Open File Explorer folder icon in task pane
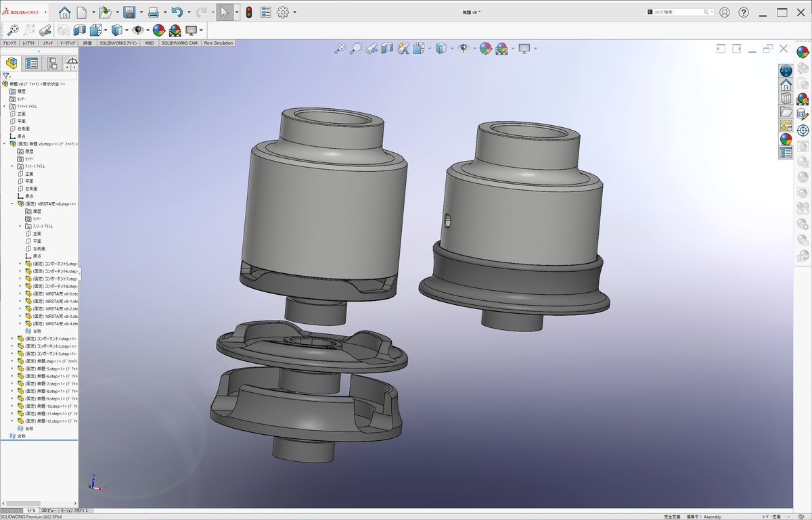Screen dimensions: 812x520 click(786, 112)
